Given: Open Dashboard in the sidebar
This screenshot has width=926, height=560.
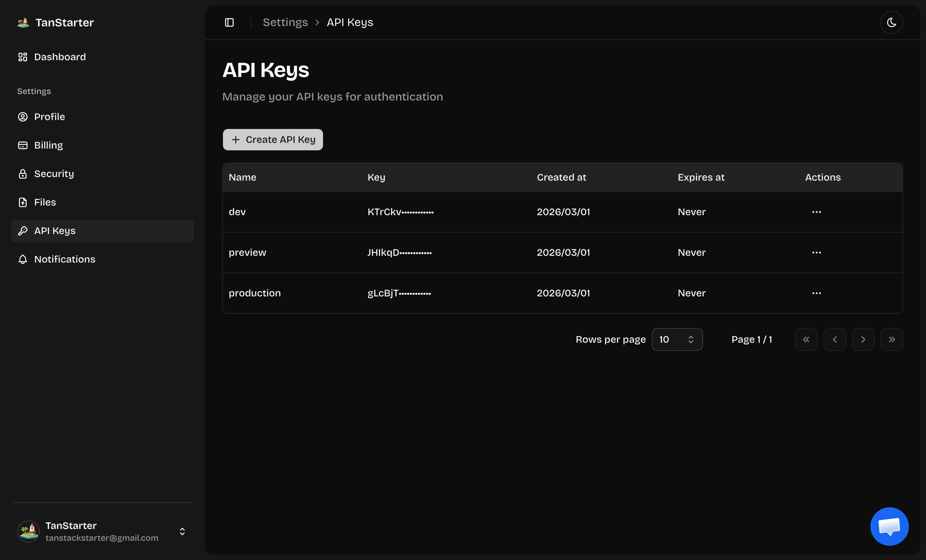Looking at the screenshot, I should click(60, 57).
